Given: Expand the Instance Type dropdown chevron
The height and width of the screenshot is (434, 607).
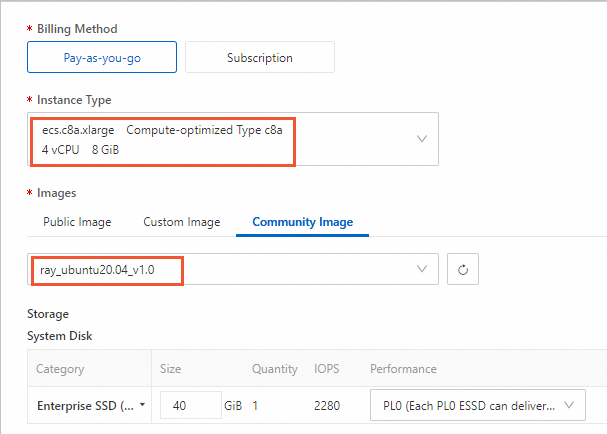Looking at the screenshot, I should click(x=422, y=139).
